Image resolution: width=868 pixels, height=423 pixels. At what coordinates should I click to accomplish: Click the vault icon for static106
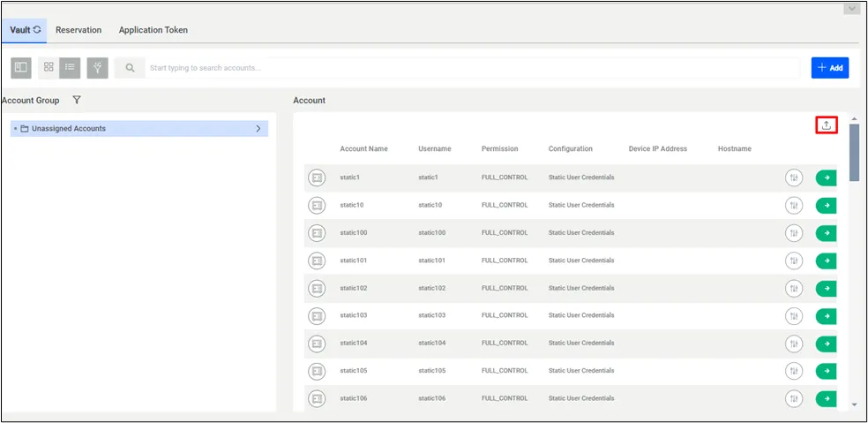coord(317,398)
